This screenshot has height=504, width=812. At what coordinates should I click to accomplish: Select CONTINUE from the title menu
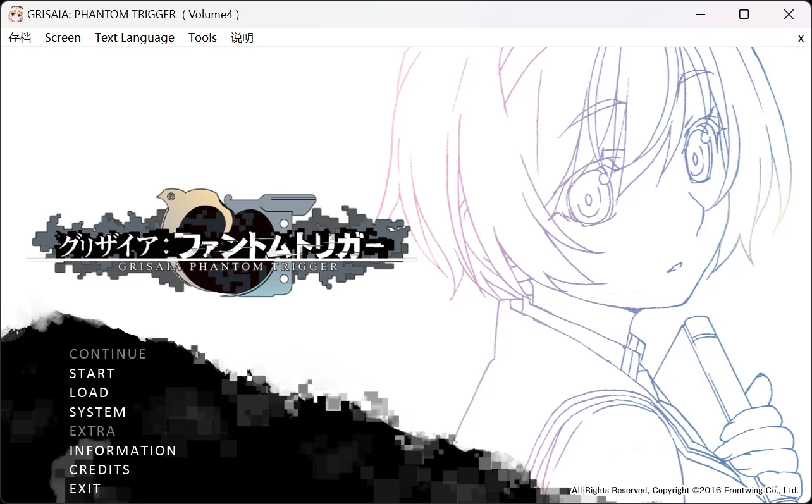(108, 353)
